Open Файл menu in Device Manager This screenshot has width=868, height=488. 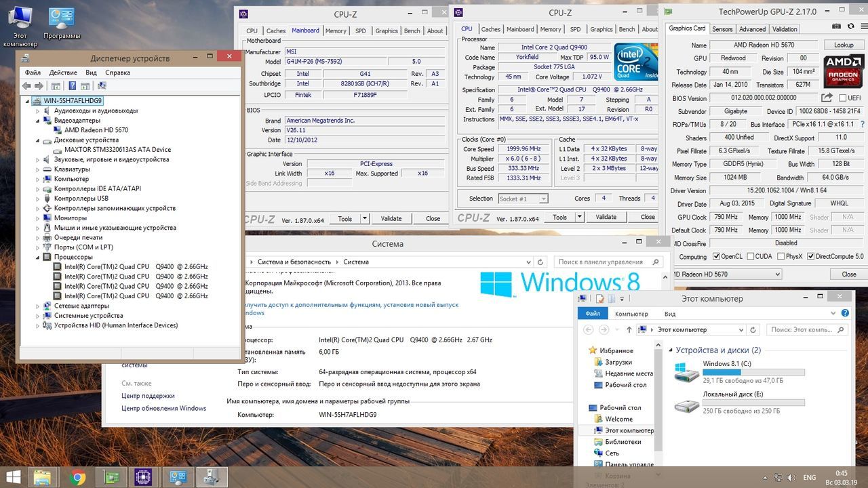[x=33, y=73]
